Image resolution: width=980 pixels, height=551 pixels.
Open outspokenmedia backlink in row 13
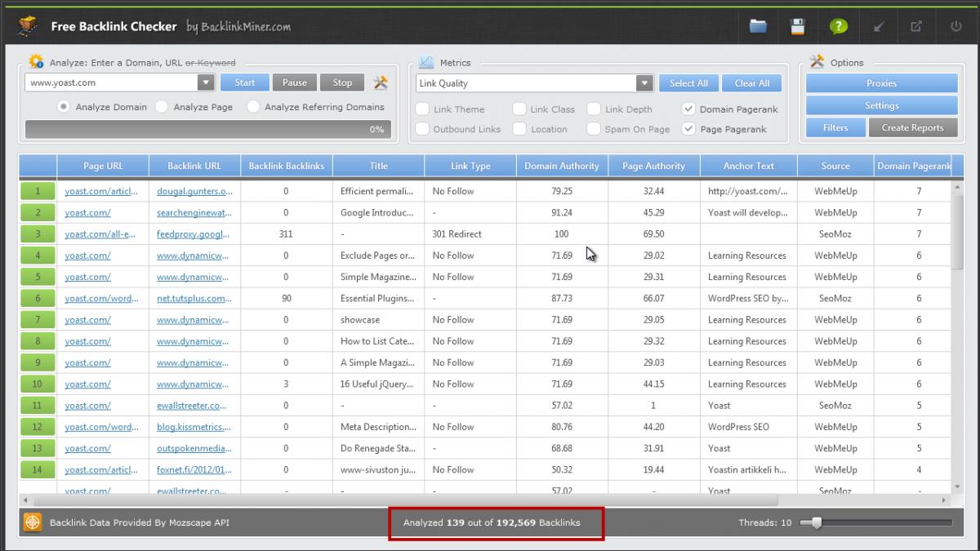click(194, 448)
